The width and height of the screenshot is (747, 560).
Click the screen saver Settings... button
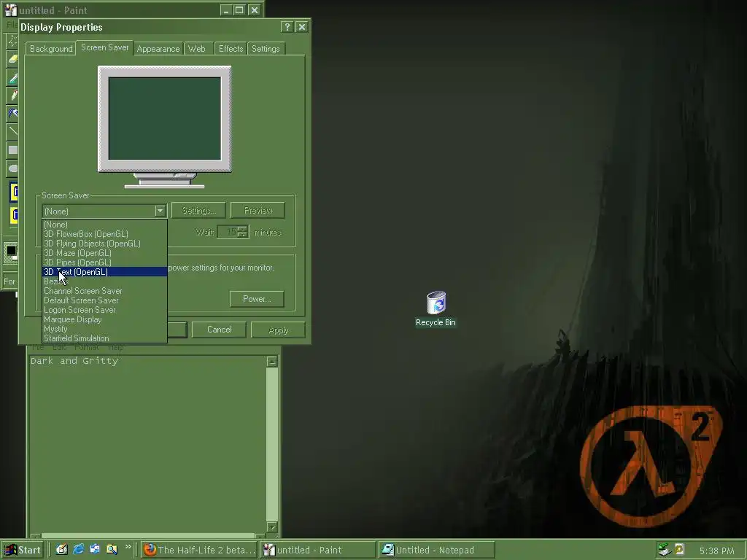tap(198, 211)
